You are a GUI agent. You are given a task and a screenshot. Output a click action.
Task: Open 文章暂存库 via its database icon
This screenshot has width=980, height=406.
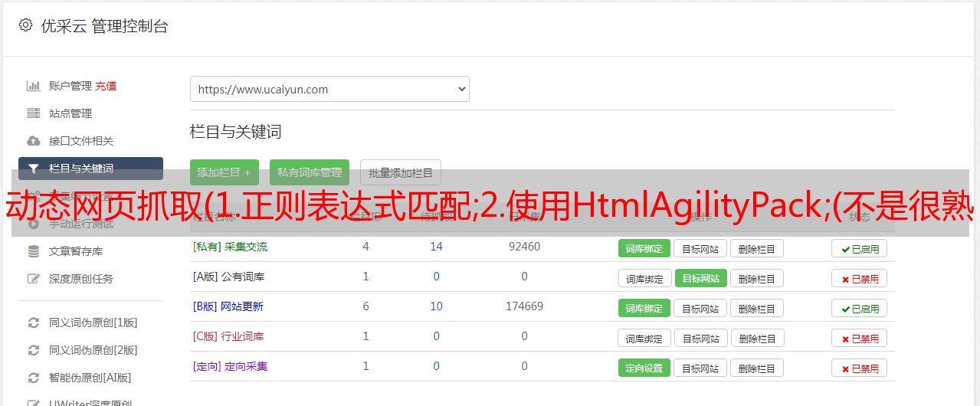point(33,251)
